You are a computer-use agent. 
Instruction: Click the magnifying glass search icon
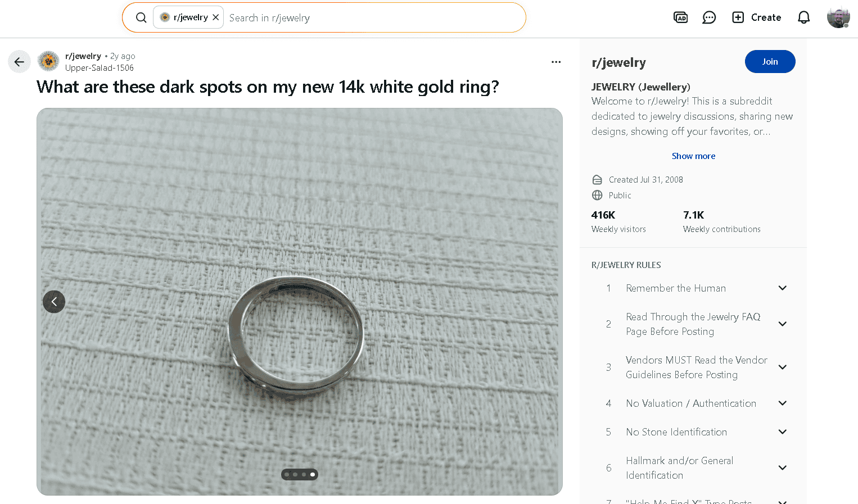(x=141, y=17)
